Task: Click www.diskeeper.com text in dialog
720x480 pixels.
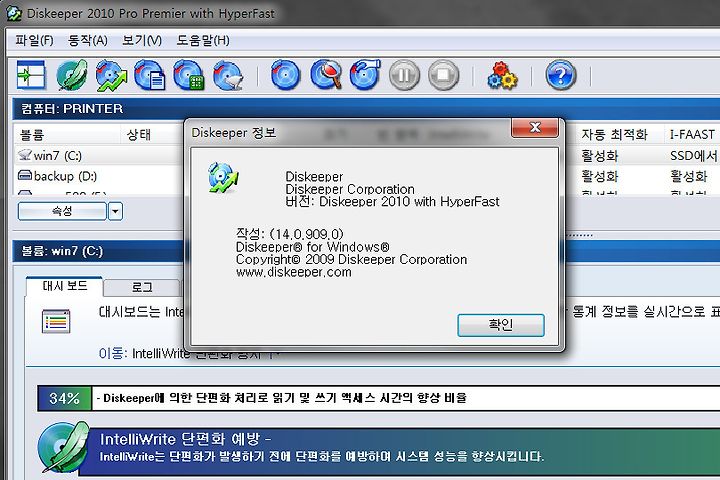Action: 293,272
